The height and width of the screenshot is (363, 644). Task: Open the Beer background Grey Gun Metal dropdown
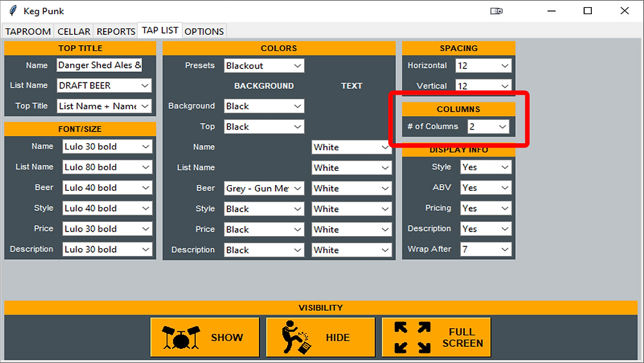point(264,188)
